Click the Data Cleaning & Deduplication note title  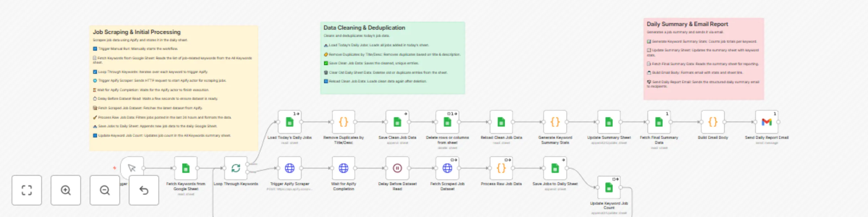(364, 28)
